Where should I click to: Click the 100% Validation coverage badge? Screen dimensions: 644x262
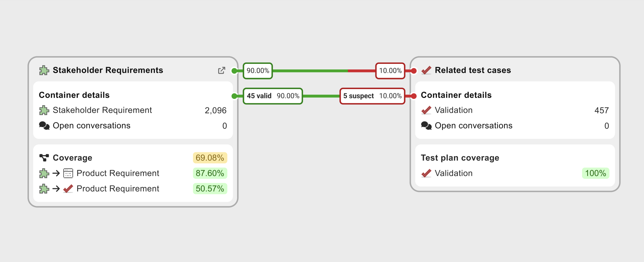point(596,173)
